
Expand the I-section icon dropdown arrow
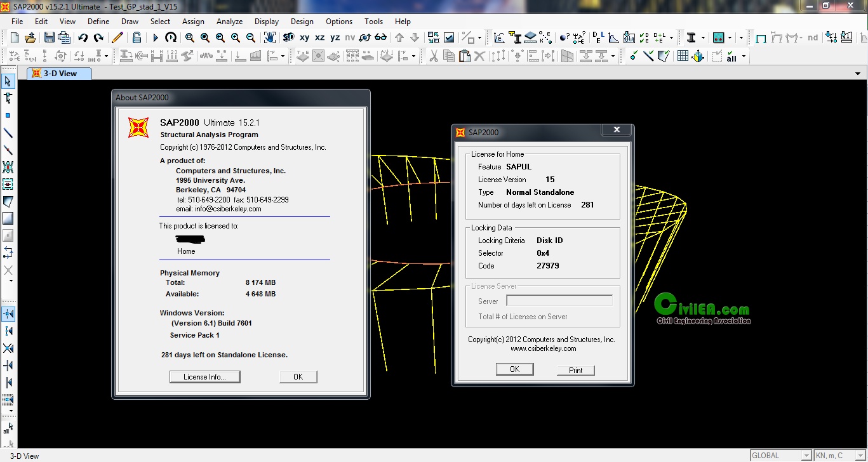tap(703, 38)
